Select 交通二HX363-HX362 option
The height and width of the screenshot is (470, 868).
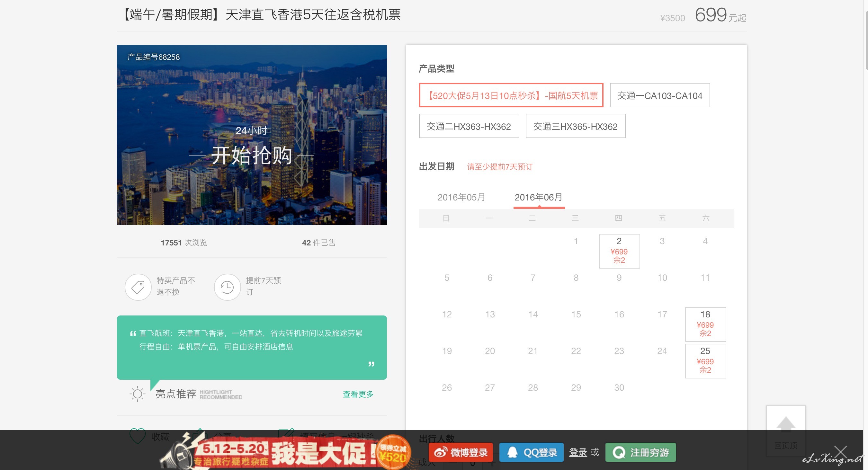point(469,126)
